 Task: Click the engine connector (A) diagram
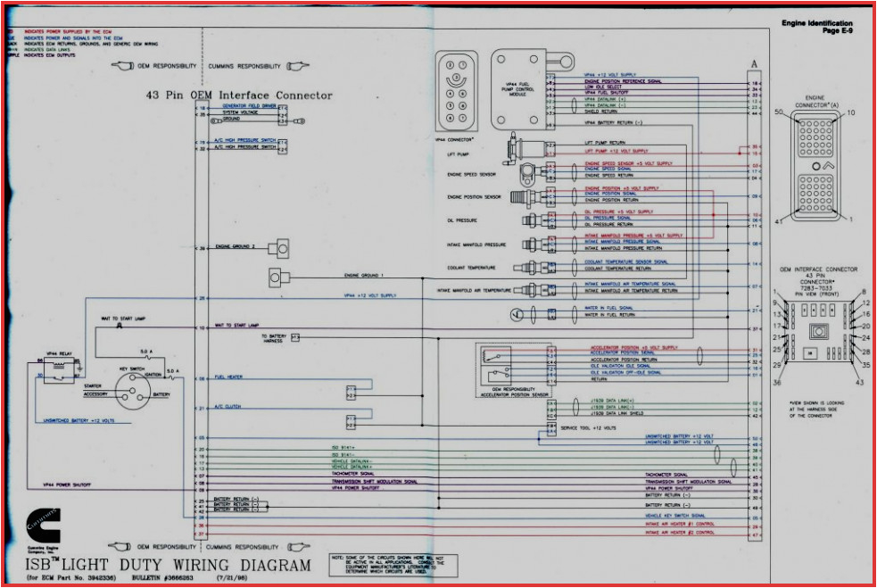pyautogui.click(x=815, y=166)
